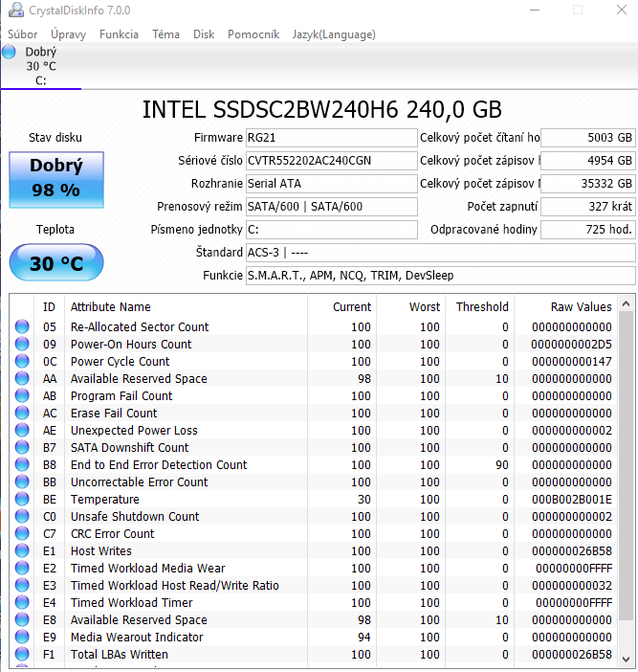Select the Power Cycle Count raw value 000000000147
Screen dimensions: 638x672
tap(572, 361)
